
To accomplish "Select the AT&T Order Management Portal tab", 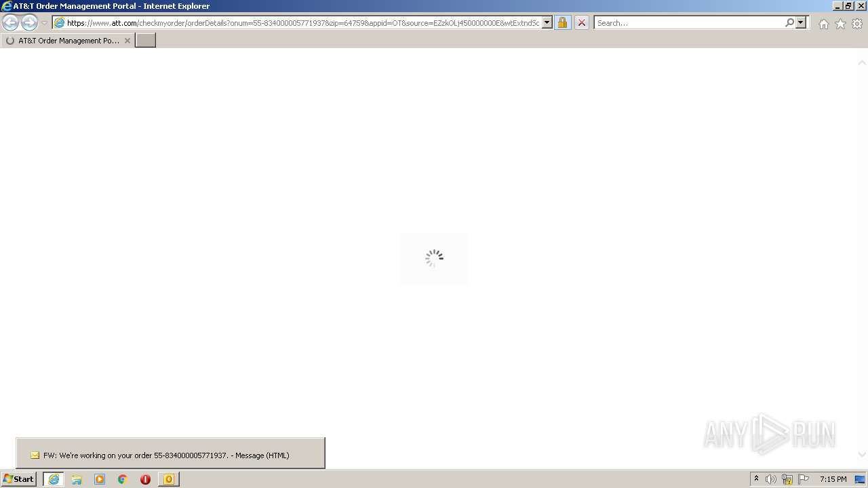I will click(67, 41).
